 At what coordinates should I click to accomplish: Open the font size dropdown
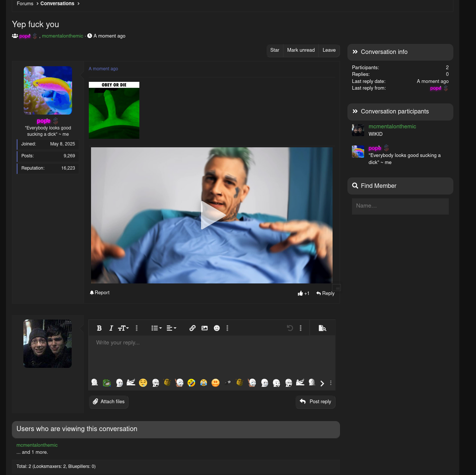point(123,328)
